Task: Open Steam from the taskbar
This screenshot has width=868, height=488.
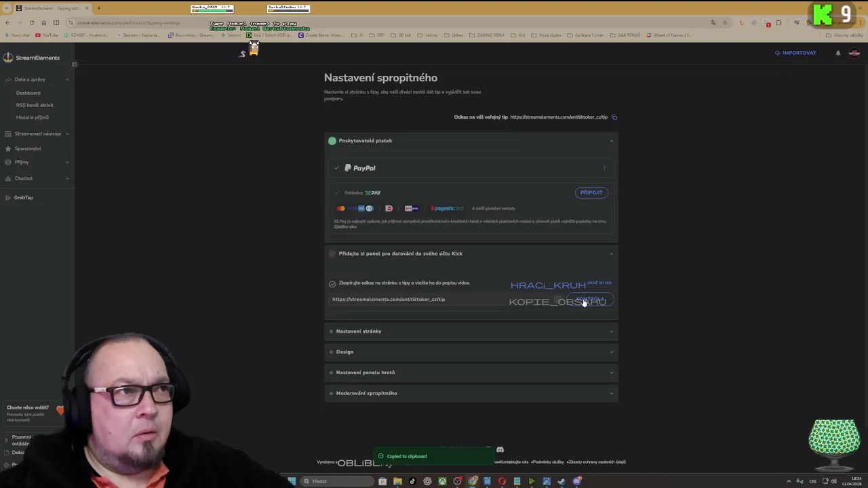Action: point(561,481)
